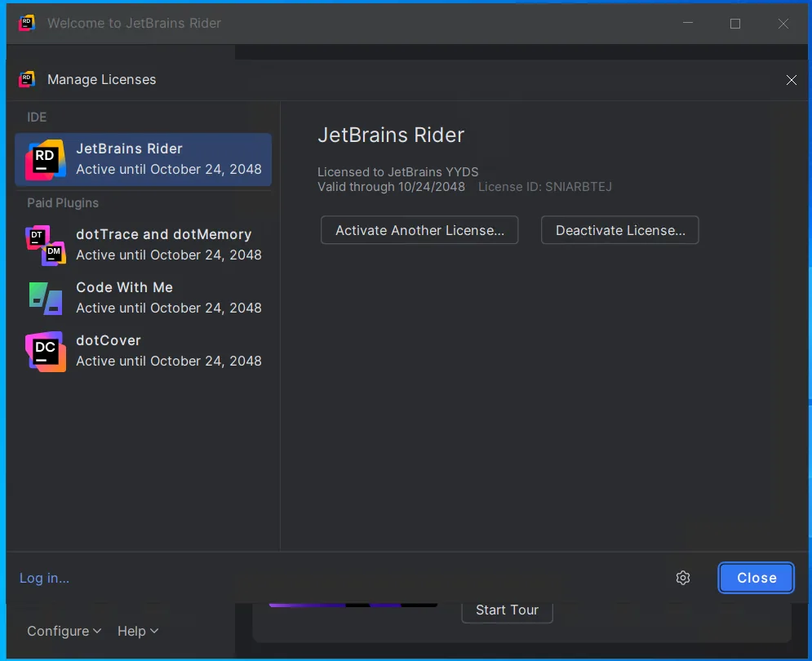This screenshot has width=812, height=661.
Task: Minimize the Welcome to JetBrains Rider window
Action: 688,23
